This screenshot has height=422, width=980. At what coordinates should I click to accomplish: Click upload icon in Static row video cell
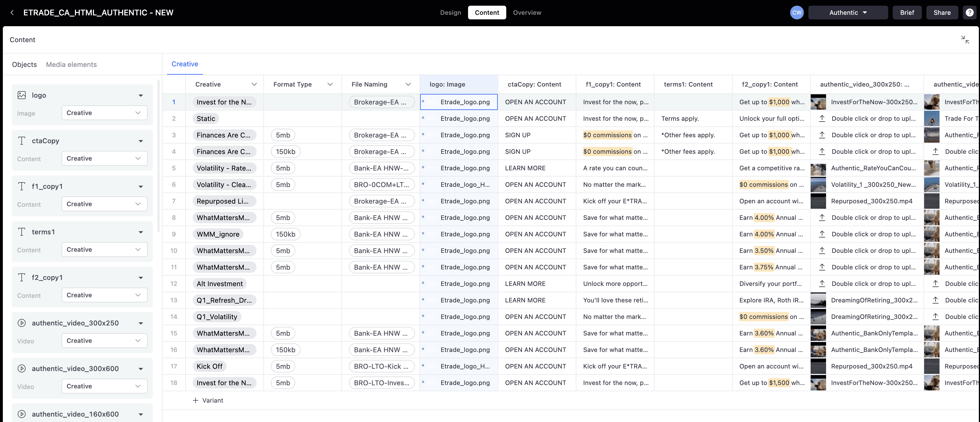pos(822,119)
